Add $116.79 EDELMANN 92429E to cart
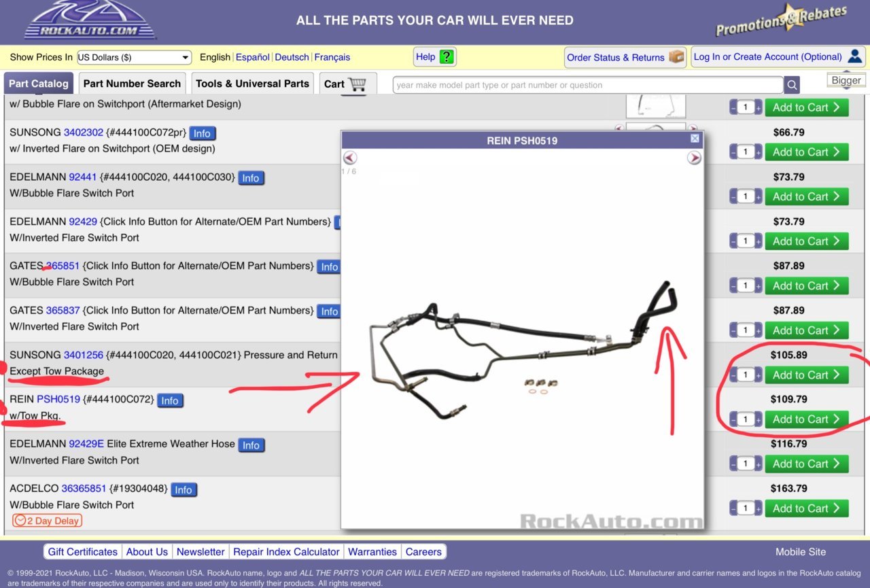 click(807, 464)
